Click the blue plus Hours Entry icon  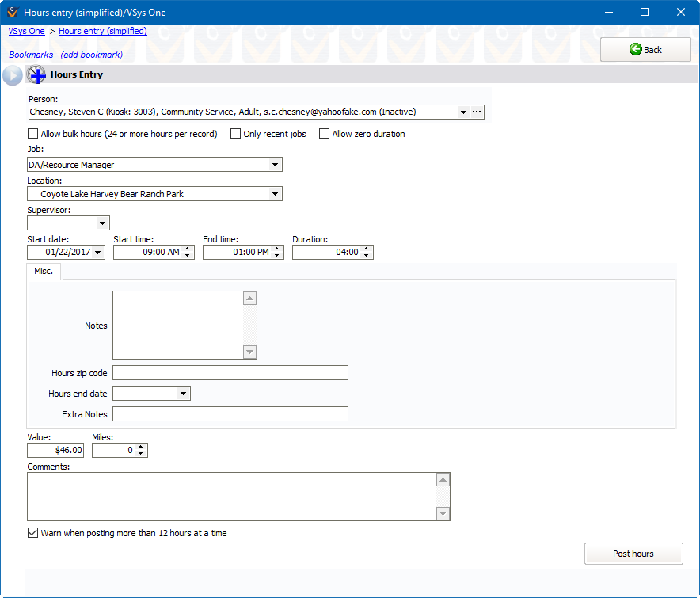point(36,75)
